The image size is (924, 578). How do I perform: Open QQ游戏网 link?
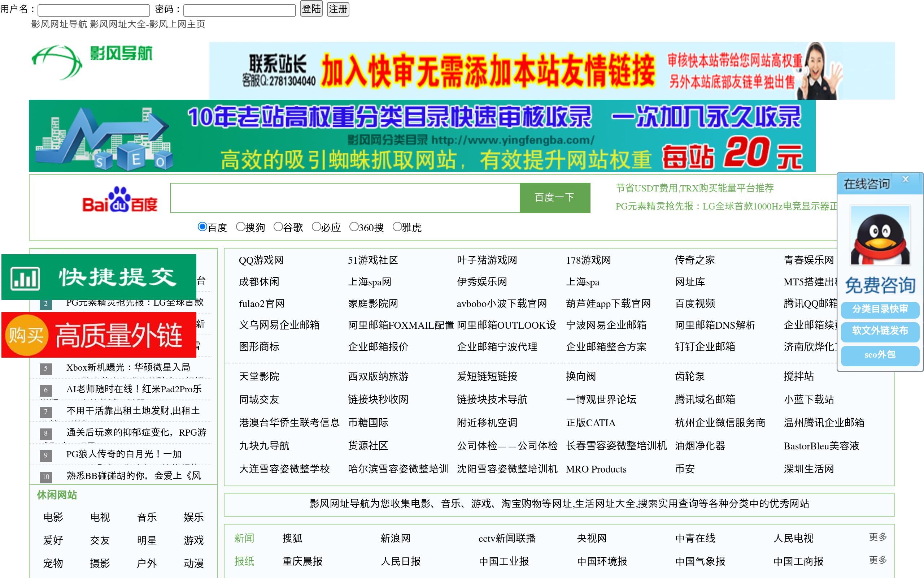pos(261,260)
